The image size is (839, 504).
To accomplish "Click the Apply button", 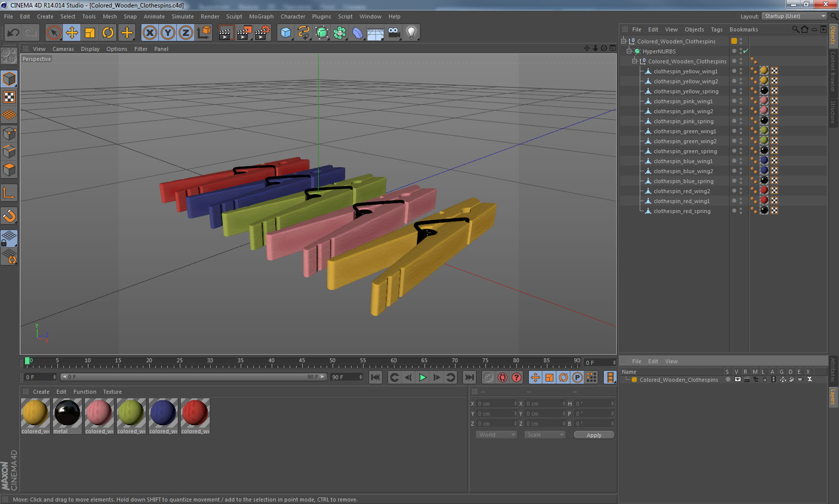I will [x=594, y=435].
